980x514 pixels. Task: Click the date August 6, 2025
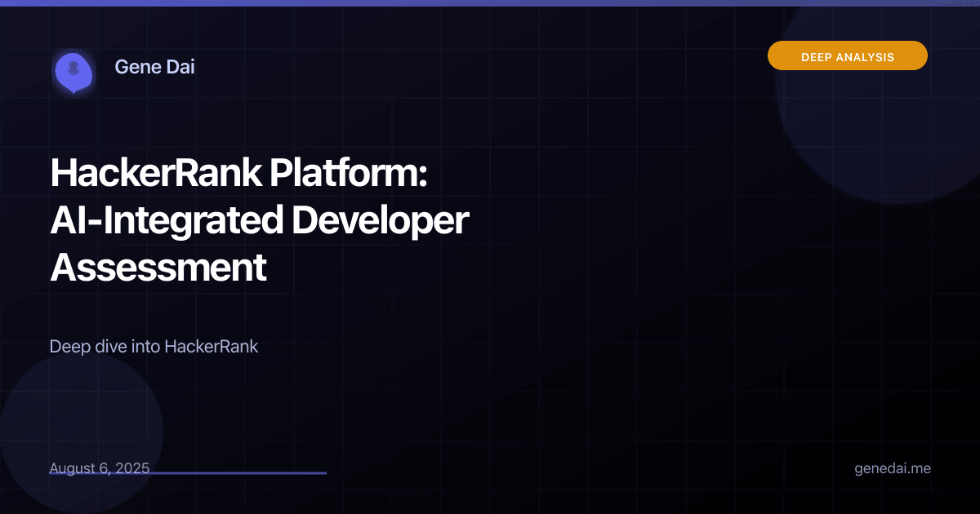[100, 468]
